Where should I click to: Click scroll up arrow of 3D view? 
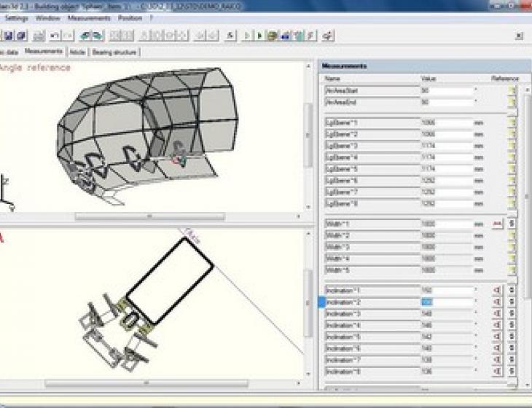[x=308, y=66]
